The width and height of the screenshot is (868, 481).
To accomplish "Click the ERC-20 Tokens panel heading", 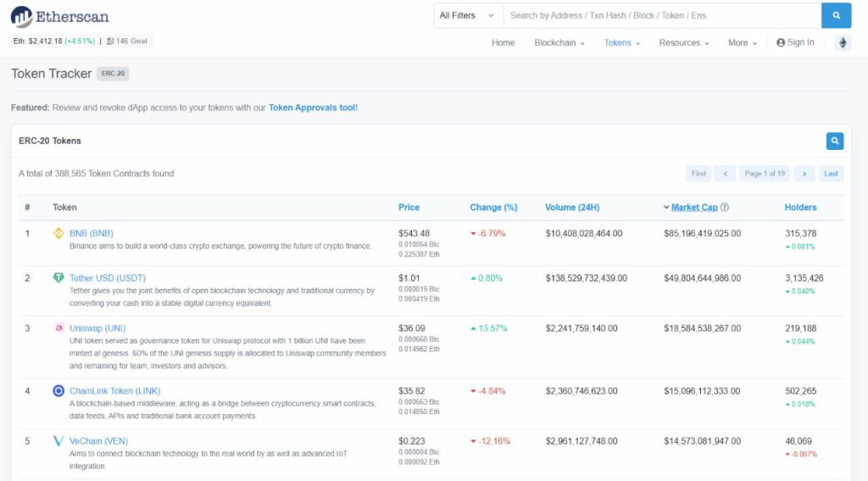I will 50,141.
